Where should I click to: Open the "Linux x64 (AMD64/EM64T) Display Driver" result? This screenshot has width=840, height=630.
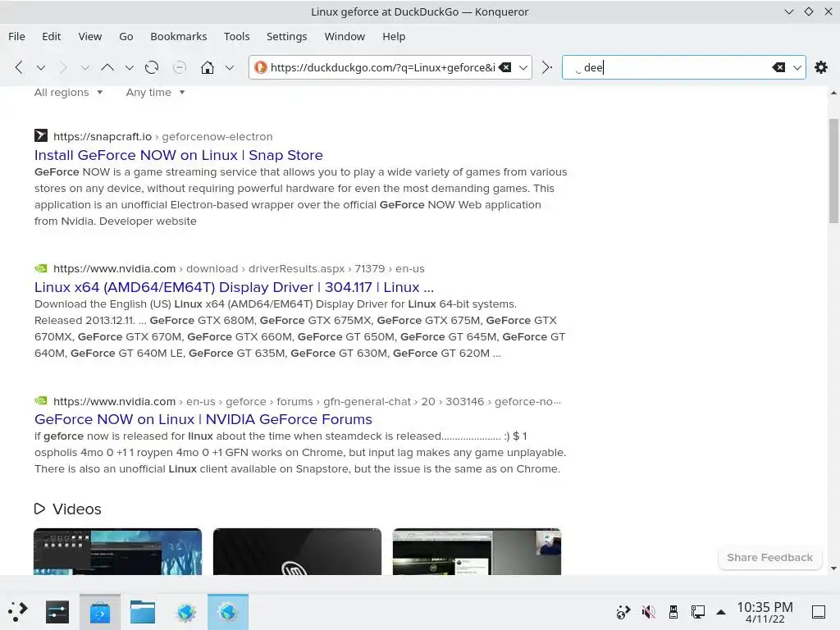click(x=234, y=287)
